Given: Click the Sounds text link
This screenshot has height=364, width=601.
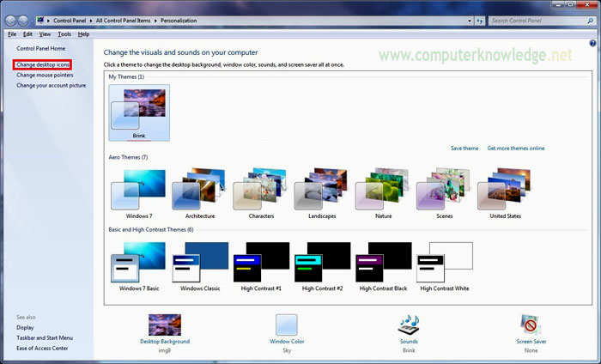Looking at the screenshot, I should point(409,342).
